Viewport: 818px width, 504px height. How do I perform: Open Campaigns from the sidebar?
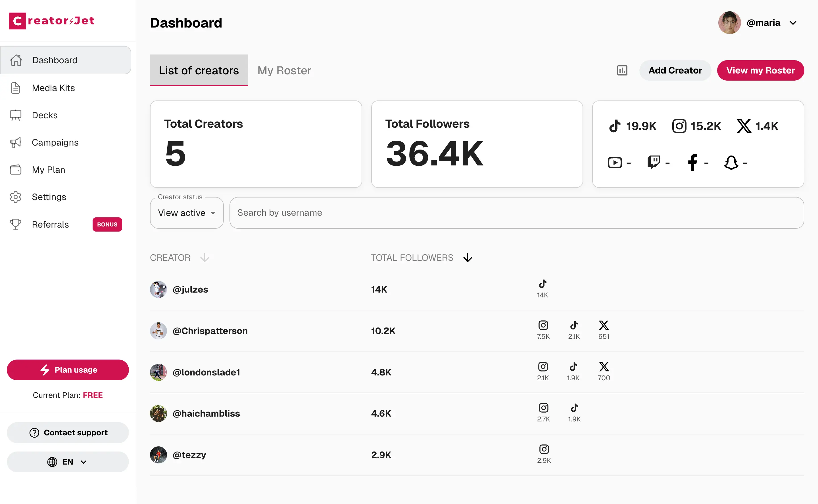pos(55,142)
